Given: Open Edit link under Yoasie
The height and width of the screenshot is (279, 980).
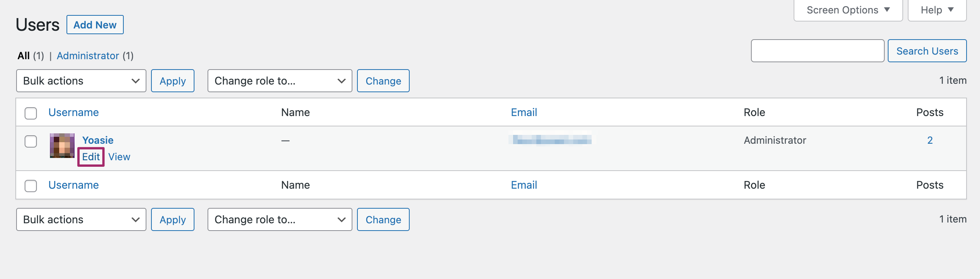Looking at the screenshot, I should point(91,157).
